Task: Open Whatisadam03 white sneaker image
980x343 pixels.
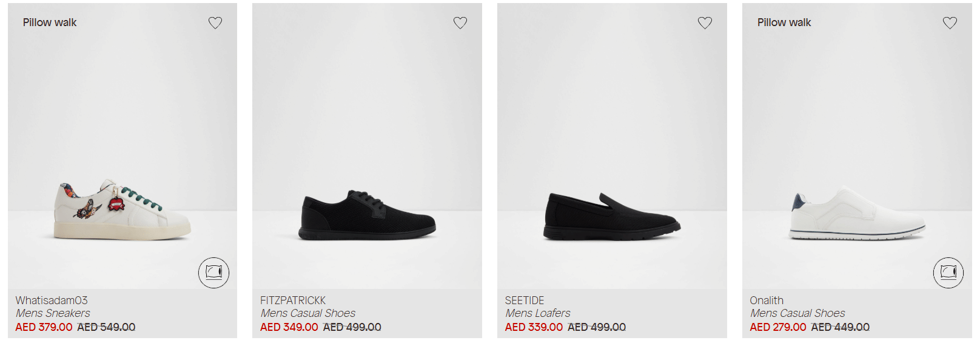Action: [122, 210]
